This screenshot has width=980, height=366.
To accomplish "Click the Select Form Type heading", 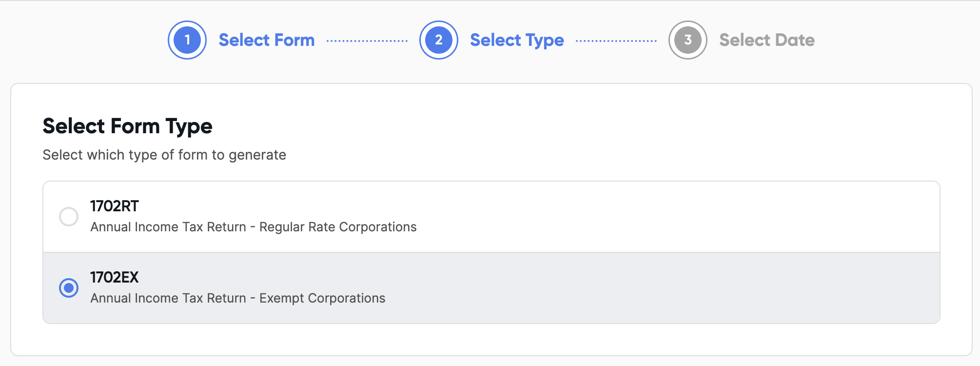I will (x=128, y=126).
